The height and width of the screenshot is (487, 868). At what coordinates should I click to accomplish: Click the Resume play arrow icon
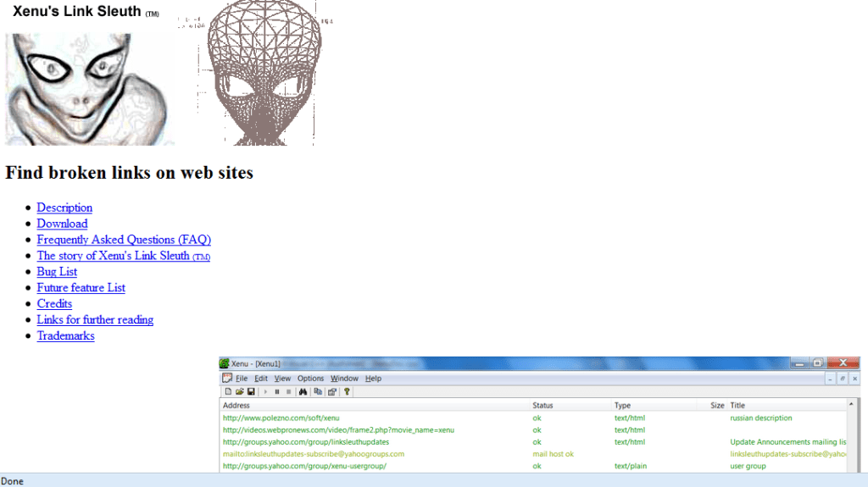click(x=265, y=391)
